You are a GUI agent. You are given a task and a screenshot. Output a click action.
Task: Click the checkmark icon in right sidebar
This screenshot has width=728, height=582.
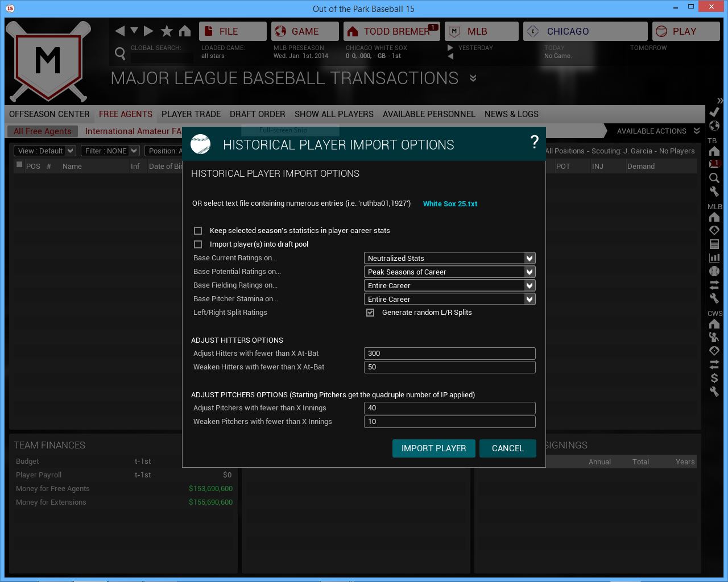[714, 112]
